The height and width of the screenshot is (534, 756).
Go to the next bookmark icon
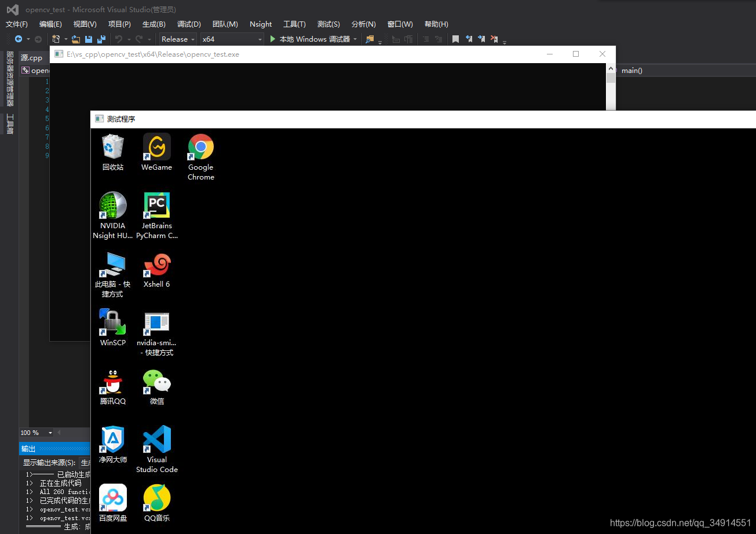481,39
